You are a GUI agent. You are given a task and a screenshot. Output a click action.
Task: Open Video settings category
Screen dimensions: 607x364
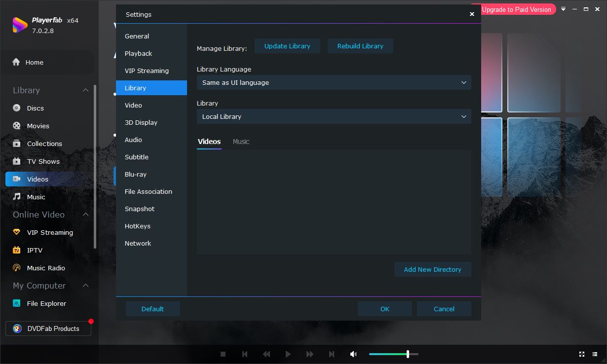(x=152, y=105)
